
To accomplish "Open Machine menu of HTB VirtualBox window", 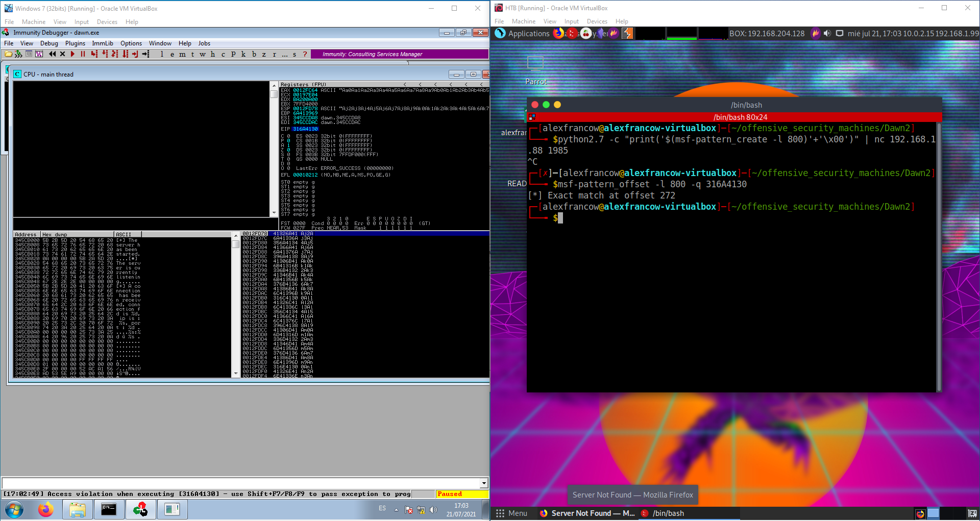I will click(524, 21).
